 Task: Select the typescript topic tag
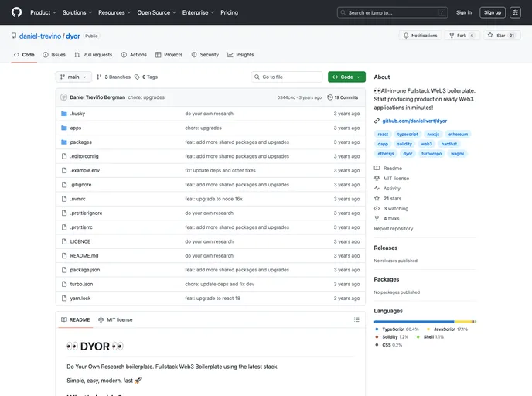pos(408,135)
